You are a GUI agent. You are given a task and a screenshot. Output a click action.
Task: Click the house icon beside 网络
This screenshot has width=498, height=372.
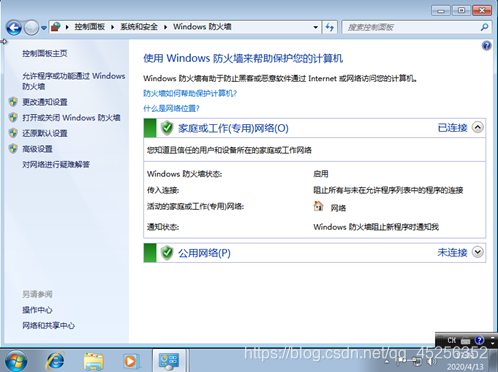[318, 206]
